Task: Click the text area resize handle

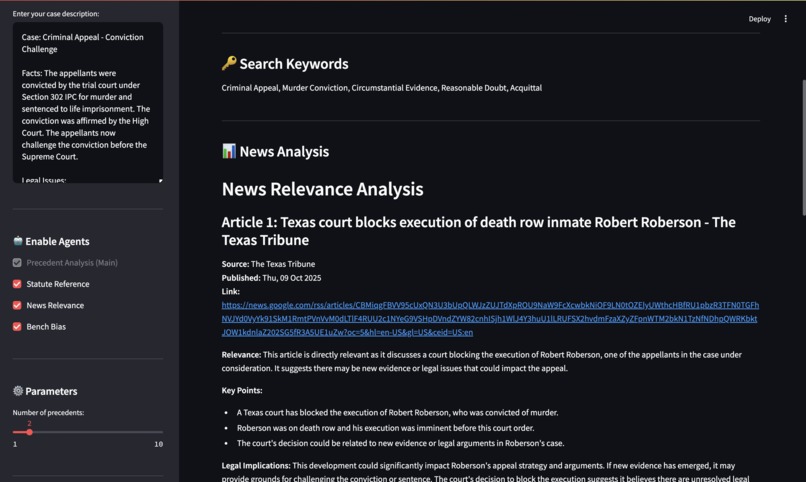Action: [160, 180]
